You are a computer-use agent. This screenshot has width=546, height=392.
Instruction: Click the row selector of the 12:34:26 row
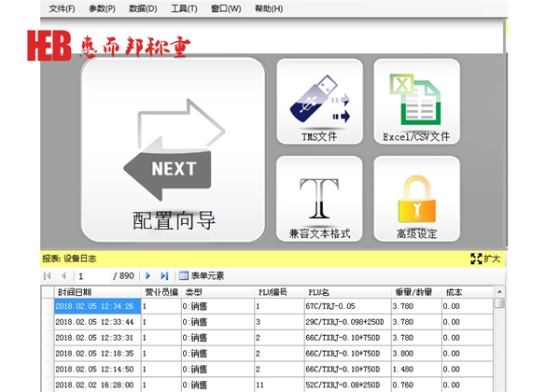coord(48,306)
